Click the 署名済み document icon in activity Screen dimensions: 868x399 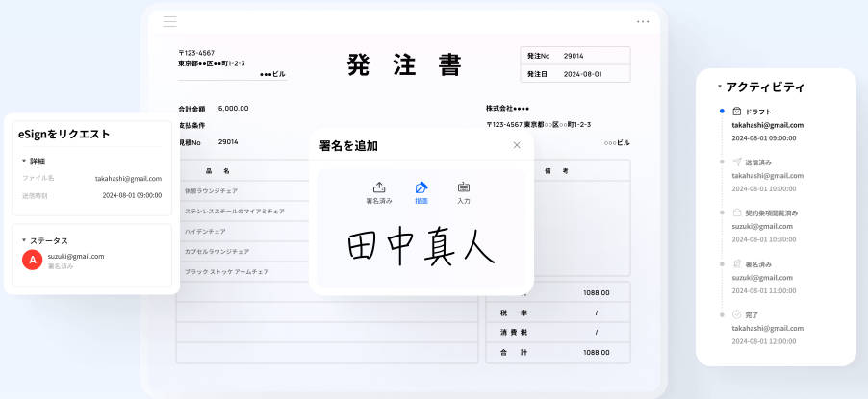736,262
